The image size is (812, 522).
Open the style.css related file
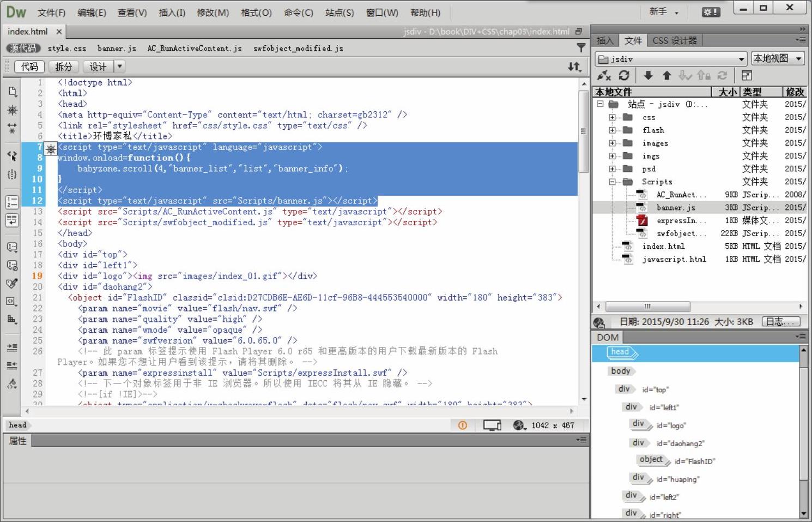tap(66, 48)
